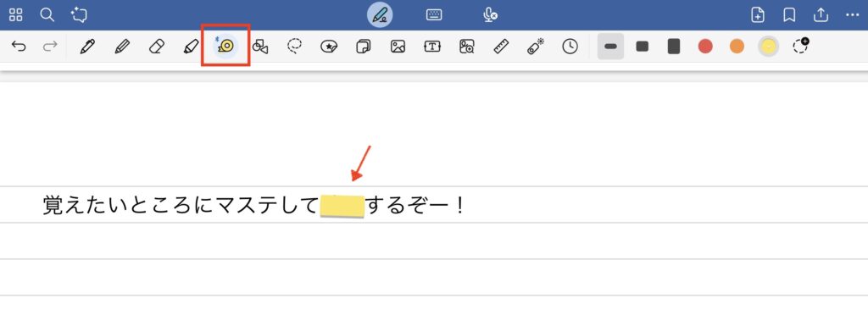This screenshot has height=326, width=868.
Task: Choose the thinnest tape width
Action: (x=610, y=47)
